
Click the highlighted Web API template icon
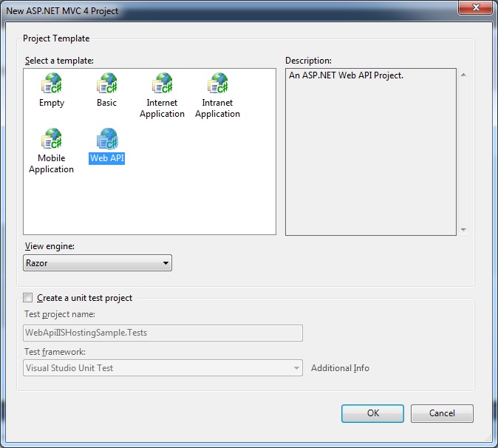click(x=107, y=138)
